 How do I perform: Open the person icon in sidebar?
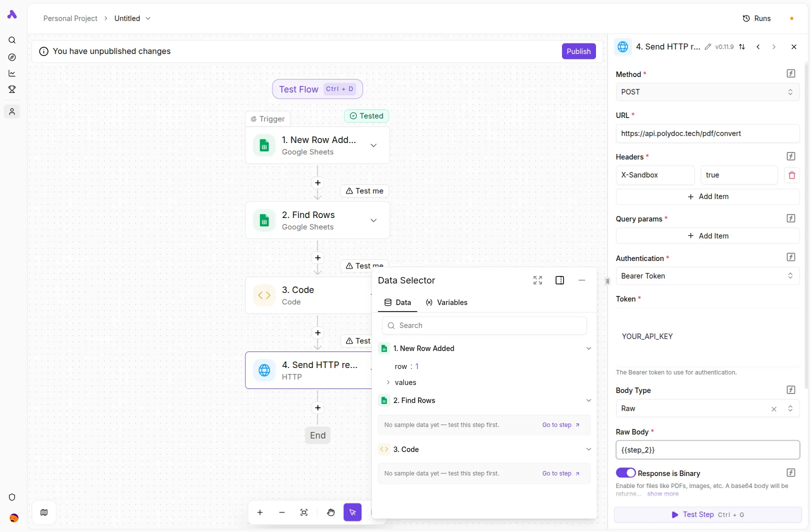pos(12,111)
